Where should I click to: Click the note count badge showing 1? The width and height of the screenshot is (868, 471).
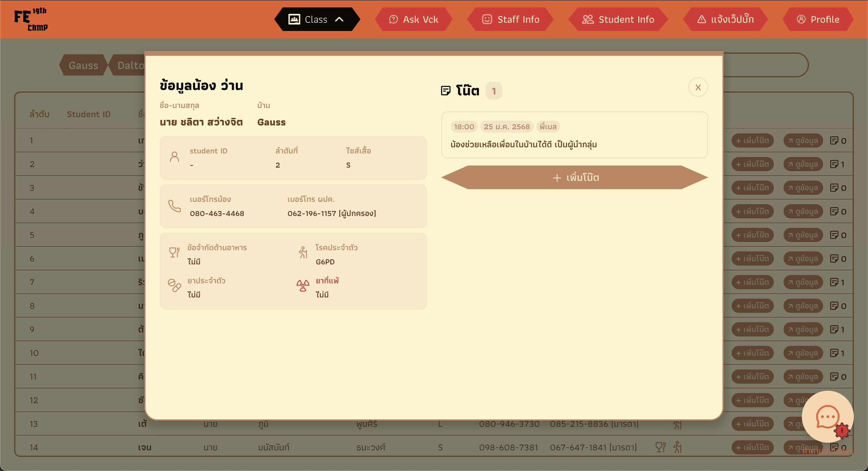(494, 91)
